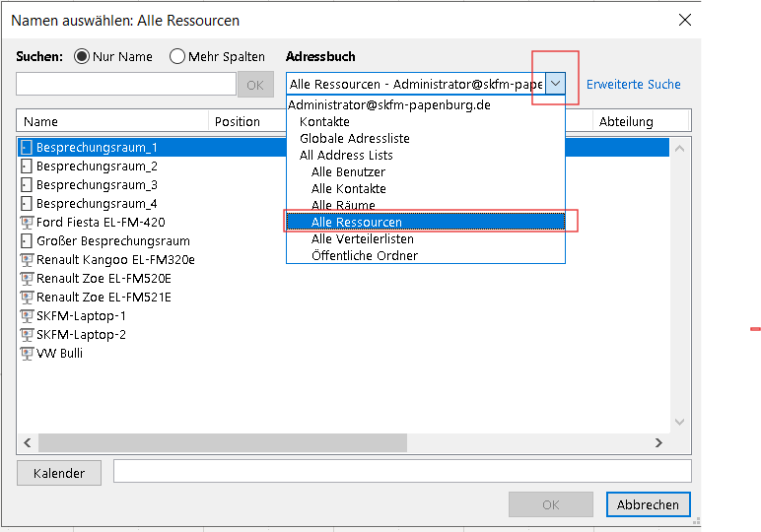Click the icon beside Großer Besprechungsraum
Viewport: 761px width, 532px height.
coord(27,241)
